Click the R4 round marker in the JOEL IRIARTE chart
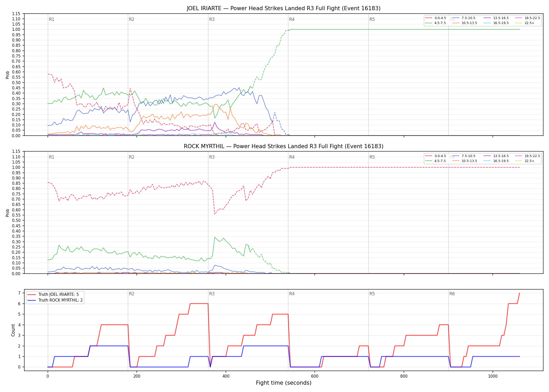549x392 pixels. 292,19
